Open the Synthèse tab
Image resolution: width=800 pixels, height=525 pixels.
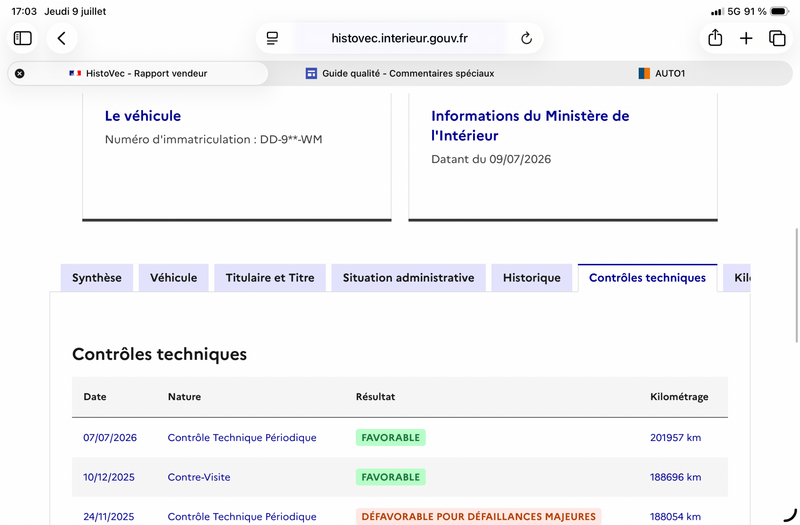click(97, 278)
